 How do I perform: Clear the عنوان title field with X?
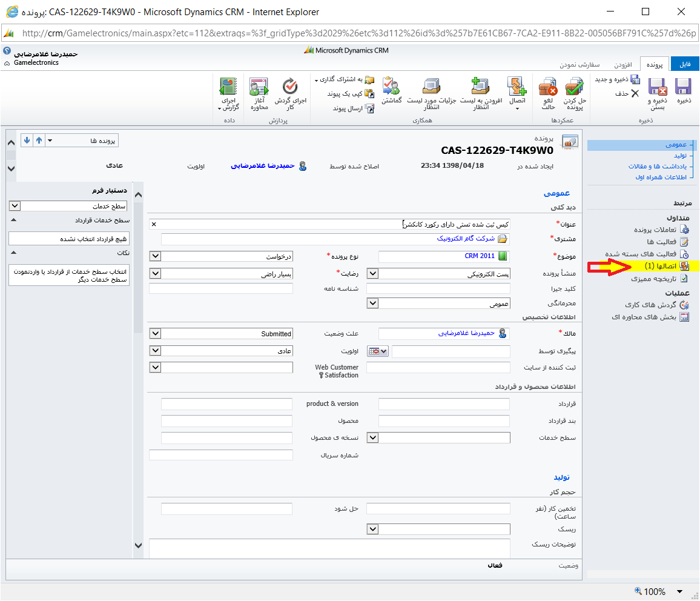click(x=154, y=224)
